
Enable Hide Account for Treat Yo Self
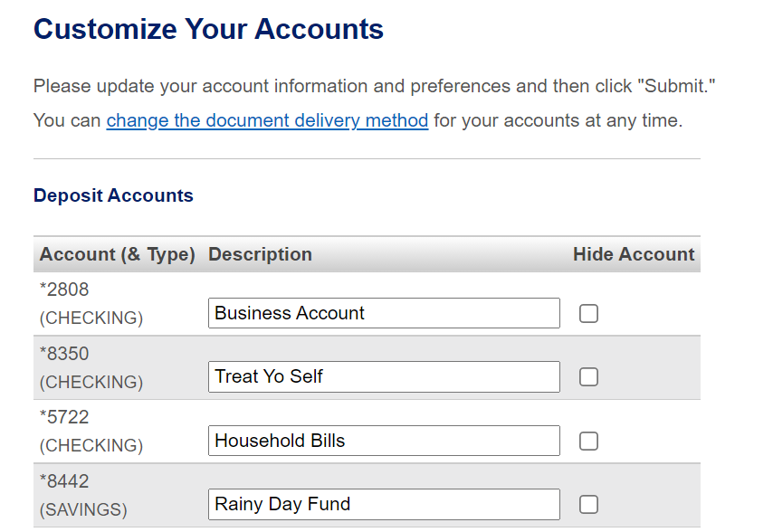(x=588, y=376)
